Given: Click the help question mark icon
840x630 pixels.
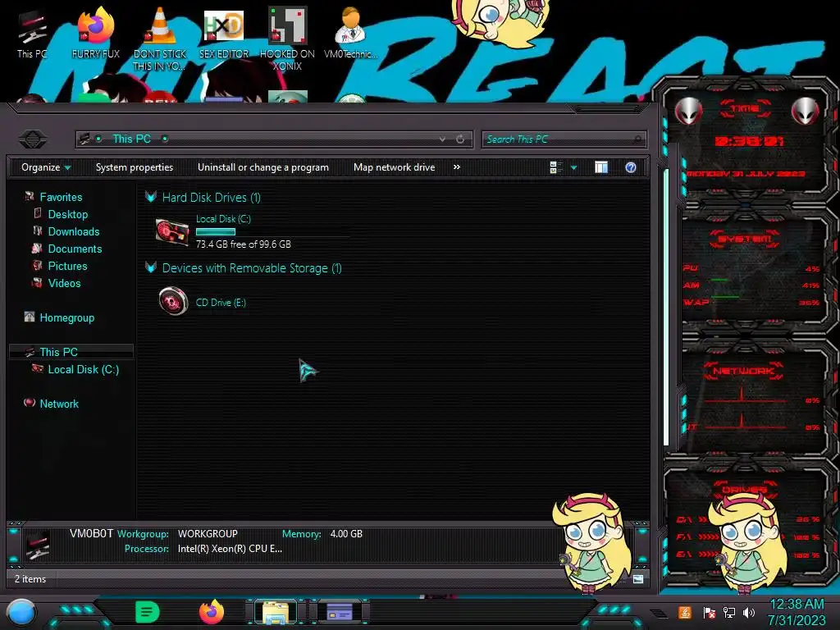Looking at the screenshot, I should pyautogui.click(x=631, y=167).
